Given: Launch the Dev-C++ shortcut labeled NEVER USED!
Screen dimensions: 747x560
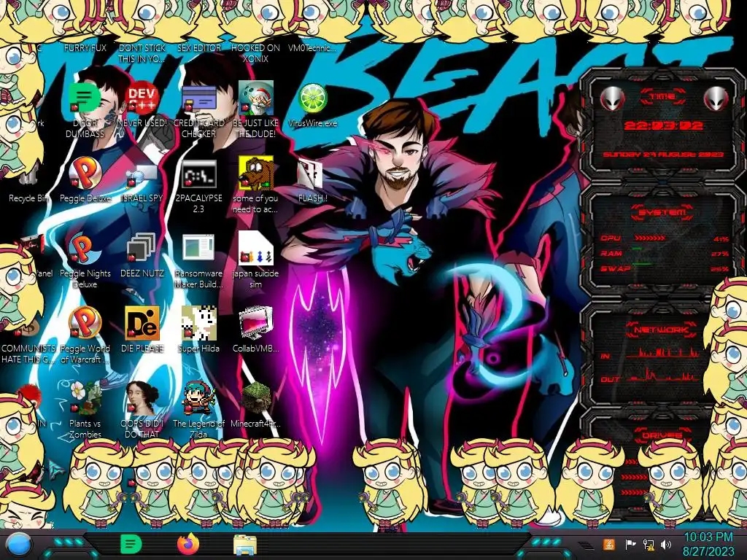Looking at the screenshot, I should point(142,98).
